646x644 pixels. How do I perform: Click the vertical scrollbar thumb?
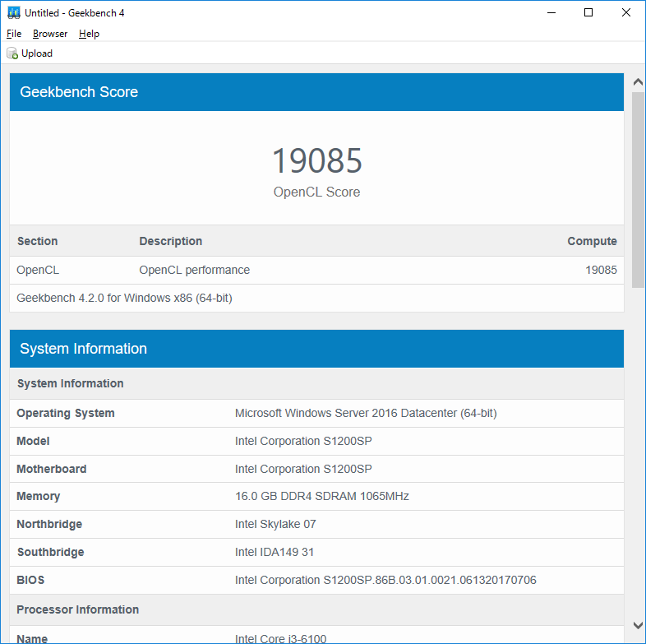638,190
